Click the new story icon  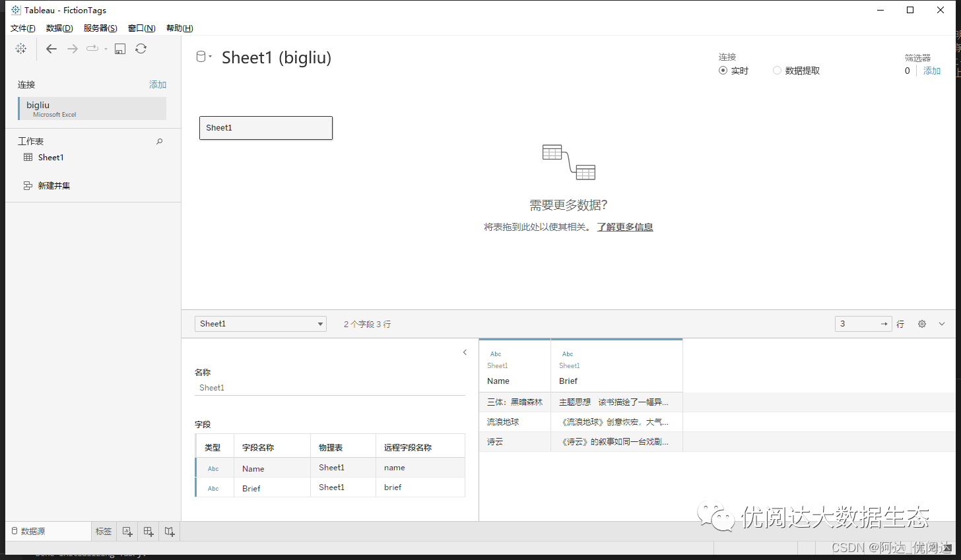170,532
